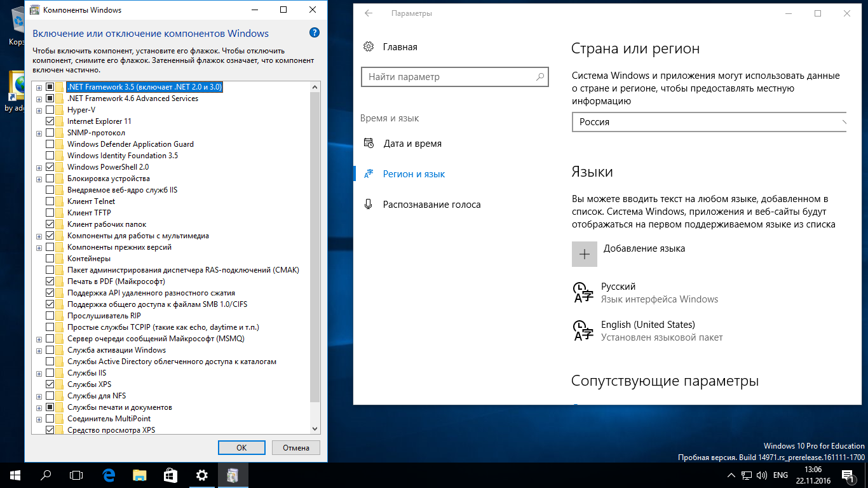Click OK in Windows Features dialog
Screen dimensions: 868x488
pyautogui.click(x=241, y=447)
